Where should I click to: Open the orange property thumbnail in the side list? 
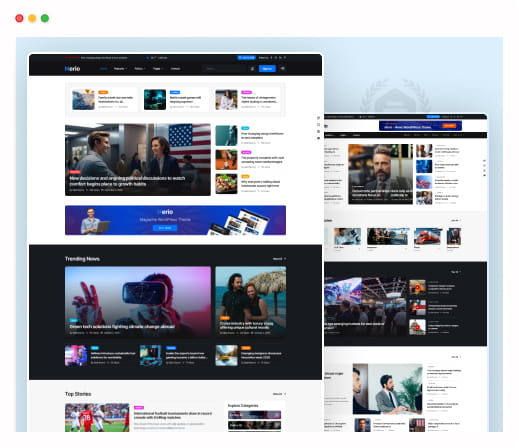point(226,160)
